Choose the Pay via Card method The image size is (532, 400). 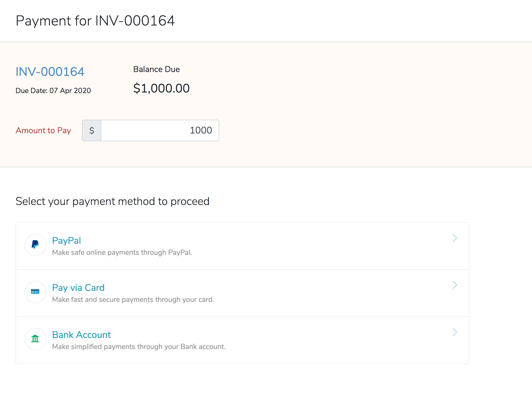pos(78,288)
